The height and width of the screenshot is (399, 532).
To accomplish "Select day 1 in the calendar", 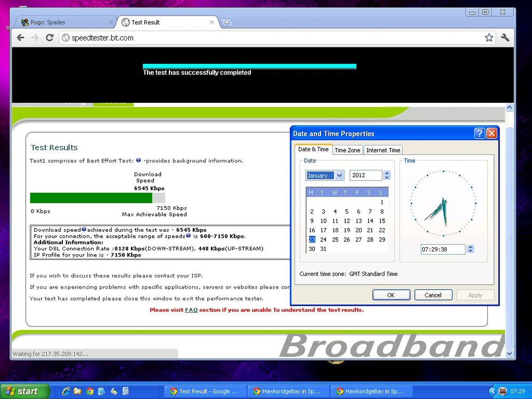I will [382, 202].
